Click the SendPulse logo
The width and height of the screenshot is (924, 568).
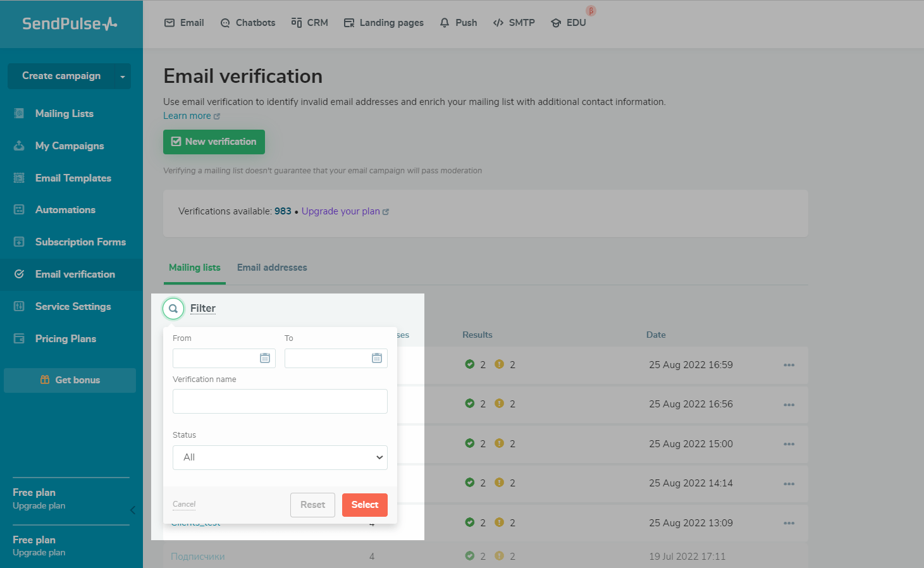click(x=70, y=23)
